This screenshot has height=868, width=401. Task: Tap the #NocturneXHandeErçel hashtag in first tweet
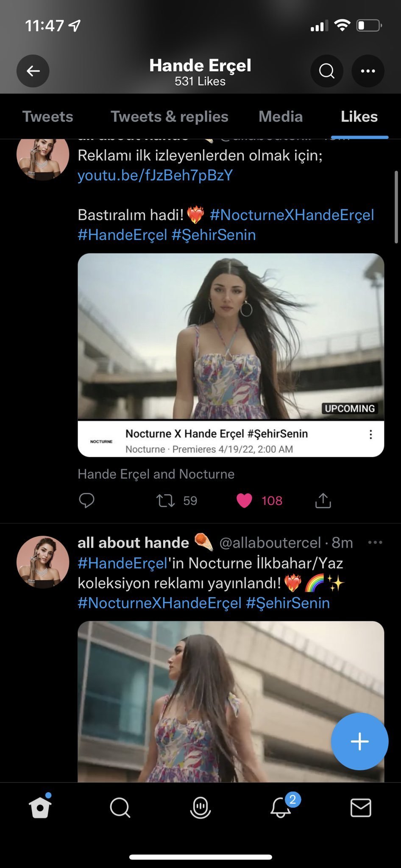pos(292,215)
